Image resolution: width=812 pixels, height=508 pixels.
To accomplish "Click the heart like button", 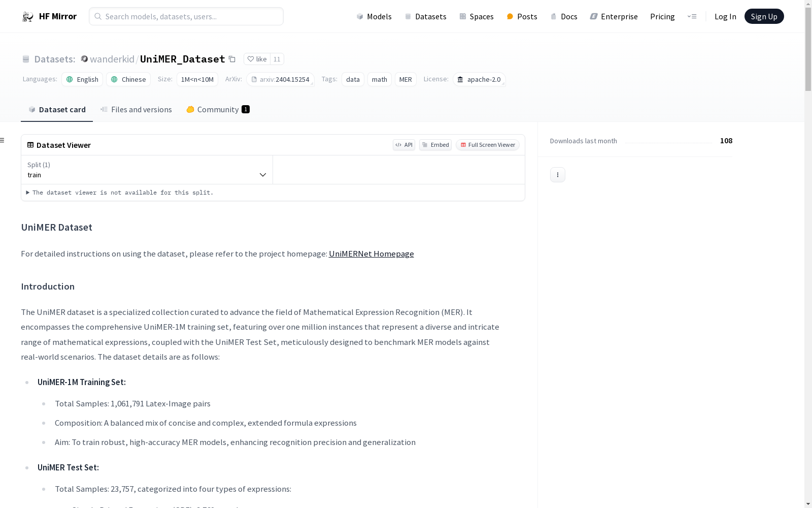I will click(x=257, y=59).
